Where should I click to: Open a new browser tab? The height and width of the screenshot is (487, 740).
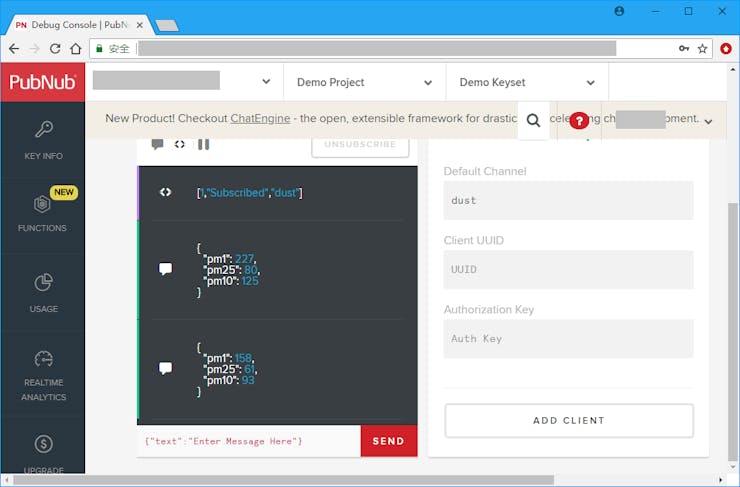pos(167,25)
